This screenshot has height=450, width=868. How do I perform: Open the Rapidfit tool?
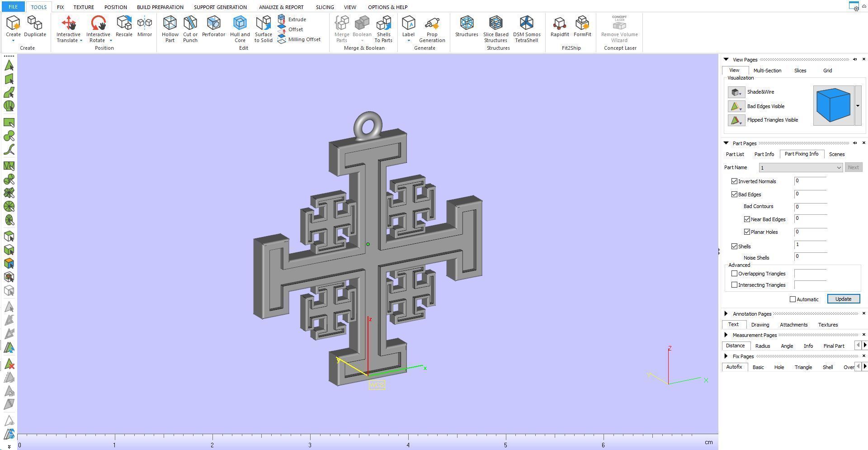pyautogui.click(x=560, y=26)
